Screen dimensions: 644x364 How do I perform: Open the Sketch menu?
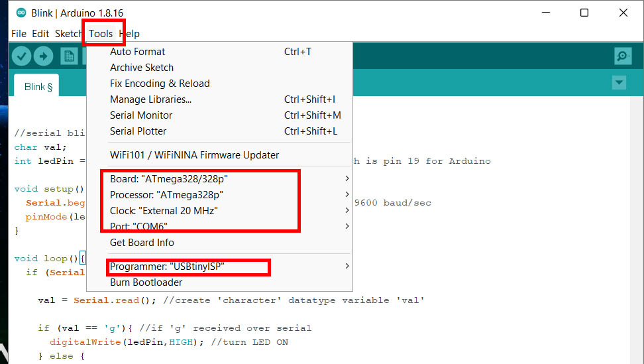tap(69, 34)
